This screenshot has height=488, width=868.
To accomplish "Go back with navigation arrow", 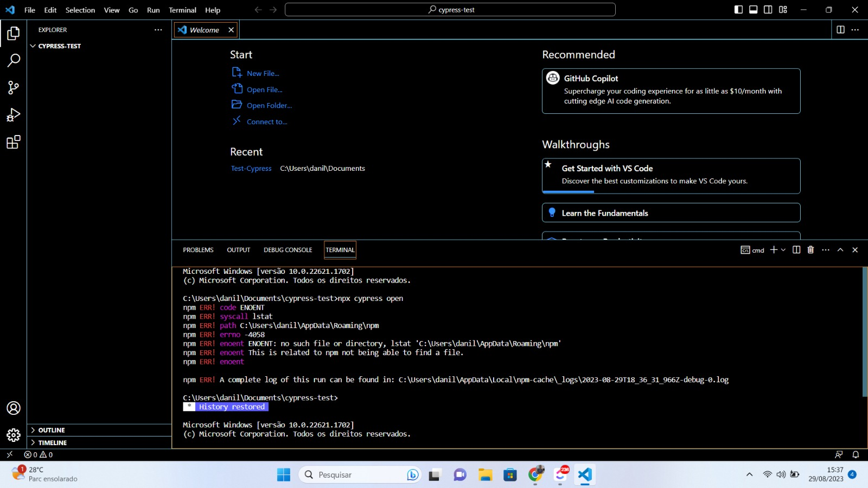I will [258, 10].
